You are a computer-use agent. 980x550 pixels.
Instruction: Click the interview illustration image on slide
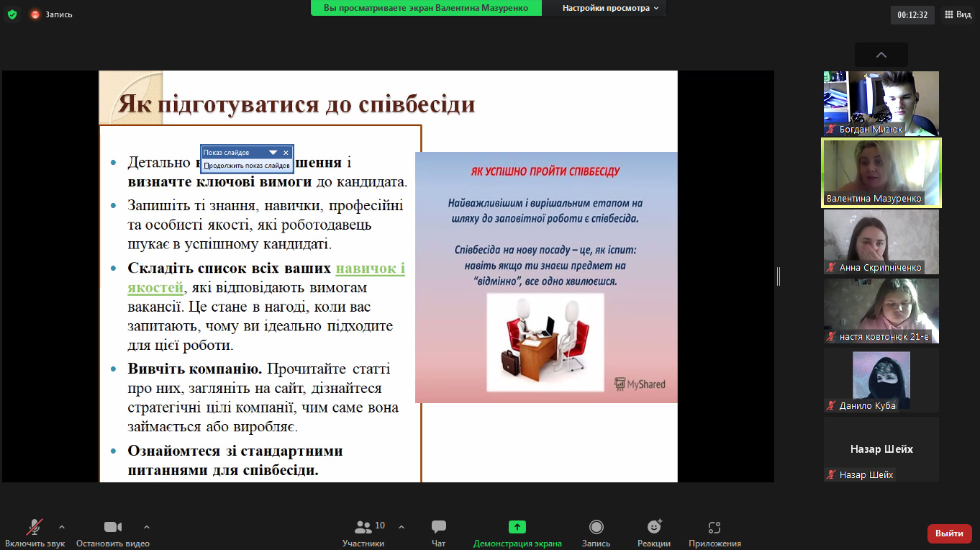coord(545,342)
